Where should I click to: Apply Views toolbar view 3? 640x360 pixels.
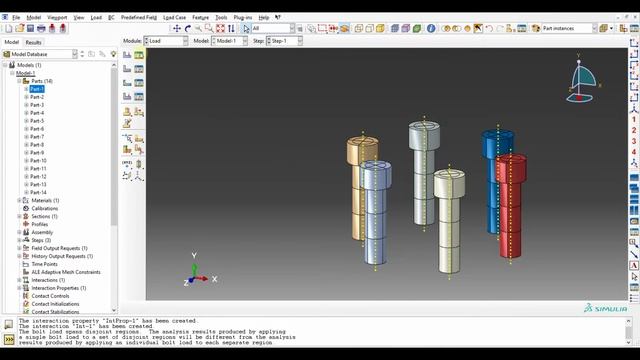[x=634, y=141]
